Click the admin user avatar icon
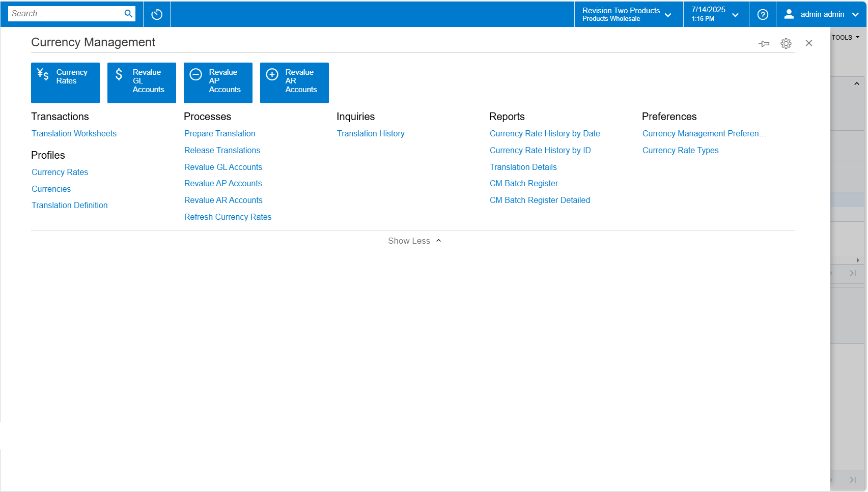 point(789,14)
